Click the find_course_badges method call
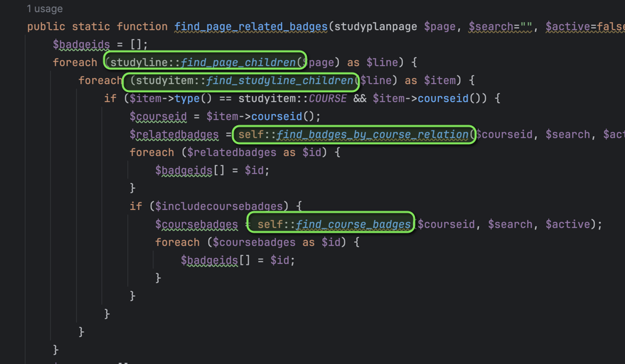The image size is (625, 364). tap(353, 225)
